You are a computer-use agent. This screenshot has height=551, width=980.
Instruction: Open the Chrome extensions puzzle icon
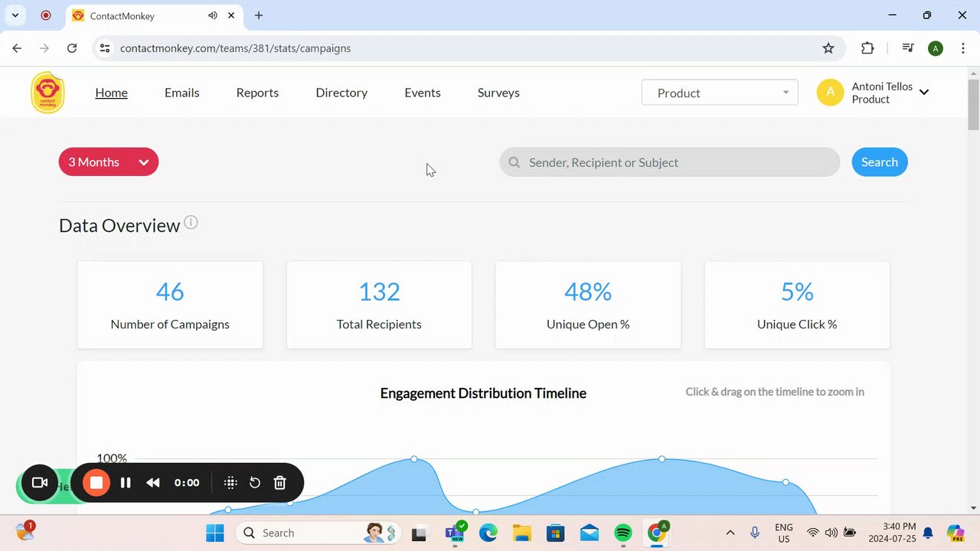tap(867, 48)
